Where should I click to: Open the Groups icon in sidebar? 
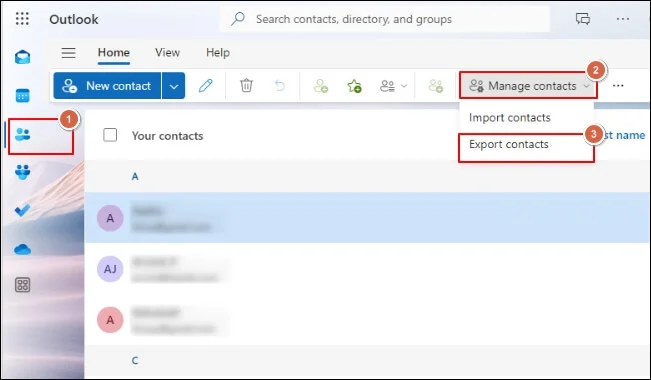coord(22,172)
